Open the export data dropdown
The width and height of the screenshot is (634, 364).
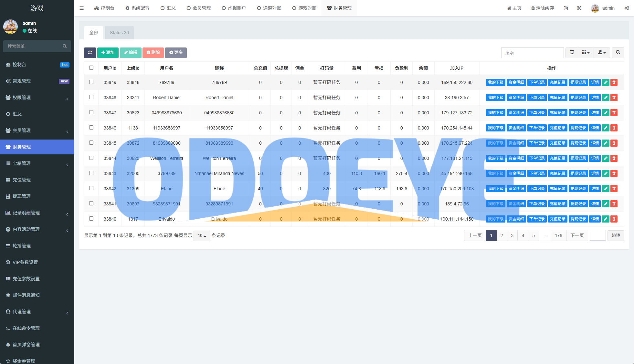click(x=601, y=53)
